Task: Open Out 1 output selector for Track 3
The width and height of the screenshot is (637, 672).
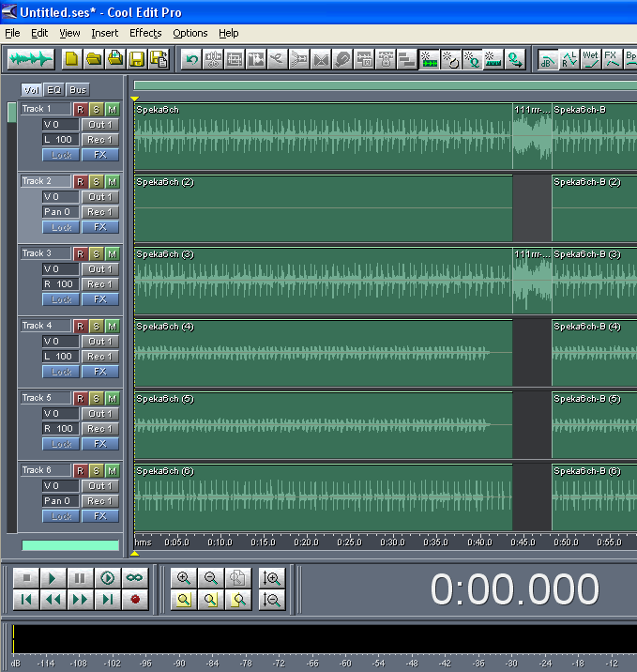Action: click(100, 269)
